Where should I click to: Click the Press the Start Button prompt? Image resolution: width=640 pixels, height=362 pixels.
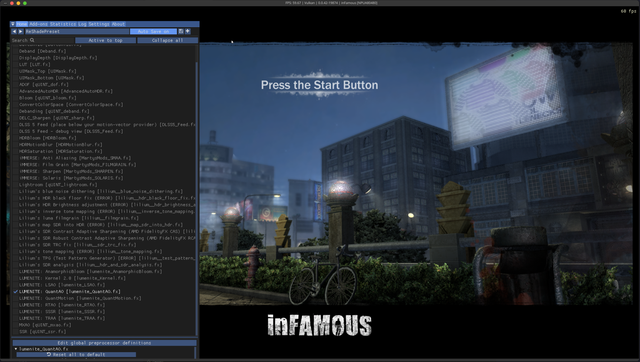(x=320, y=85)
